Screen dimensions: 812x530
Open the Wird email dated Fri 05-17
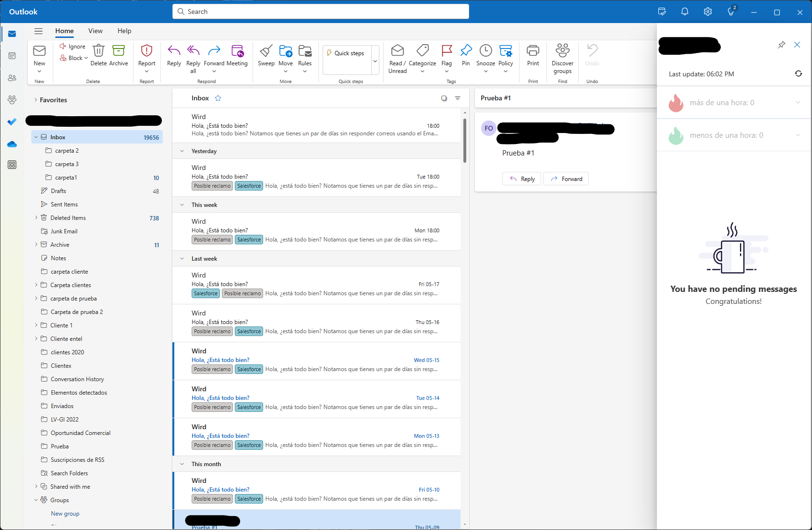click(x=316, y=285)
